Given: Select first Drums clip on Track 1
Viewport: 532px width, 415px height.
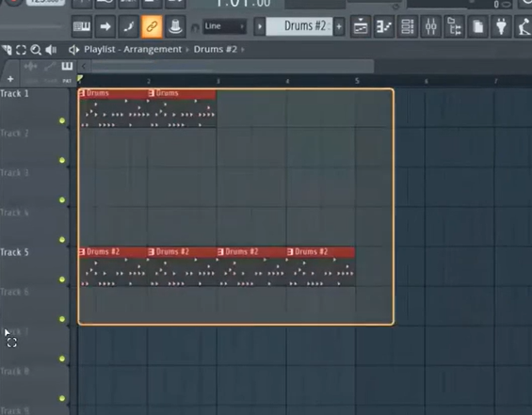Looking at the screenshot, I should [x=113, y=108].
